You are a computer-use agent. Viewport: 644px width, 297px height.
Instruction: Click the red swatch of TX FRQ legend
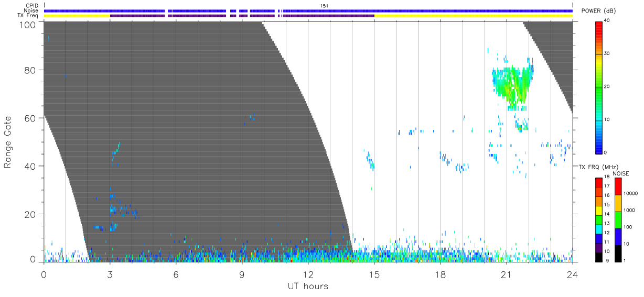tap(599, 183)
